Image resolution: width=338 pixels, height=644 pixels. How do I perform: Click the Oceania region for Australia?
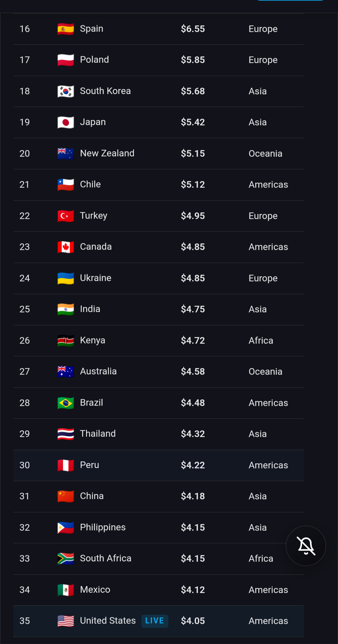tap(265, 371)
